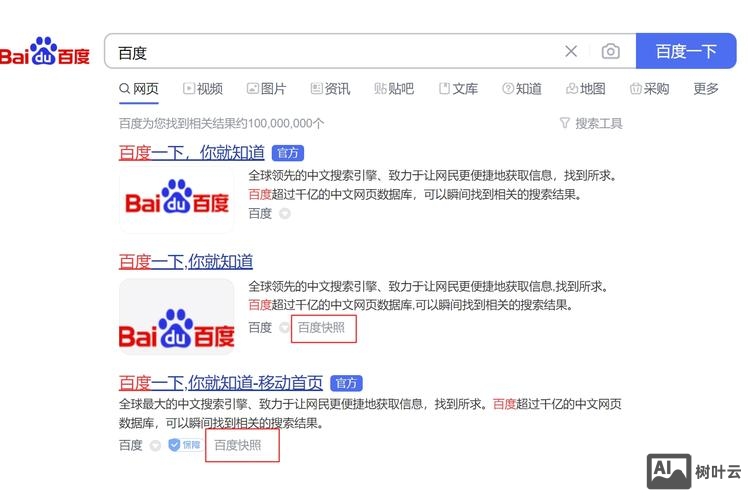Viewport: 749px width, 500px height.
Task: Open second result title 百度一下,你就知道
Action: (x=186, y=262)
